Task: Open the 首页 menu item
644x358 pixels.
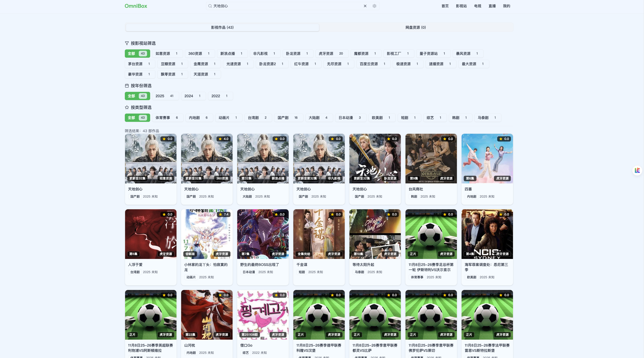Action: pos(445,6)
